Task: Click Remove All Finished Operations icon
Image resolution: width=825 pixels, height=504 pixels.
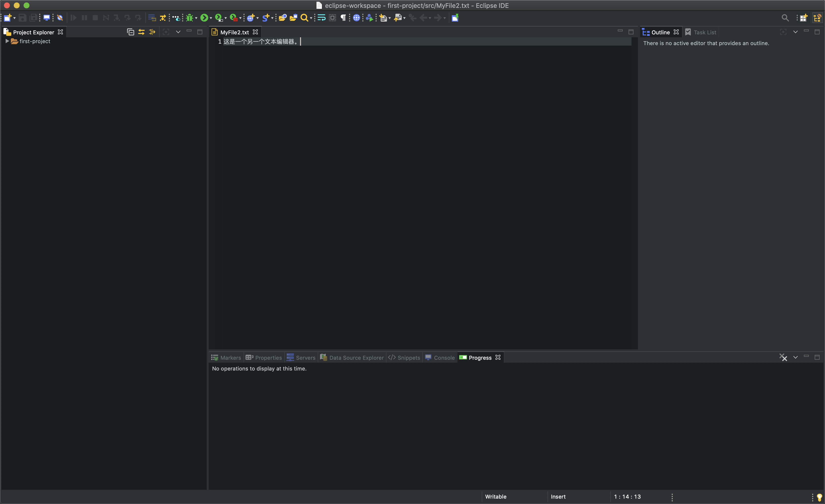Action: (x=783, y=357)
